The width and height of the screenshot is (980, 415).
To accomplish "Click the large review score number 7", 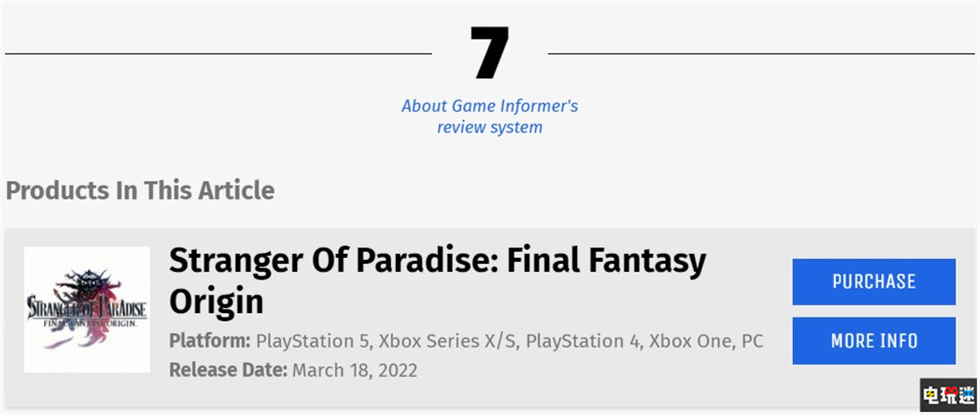I will point(490,54).
